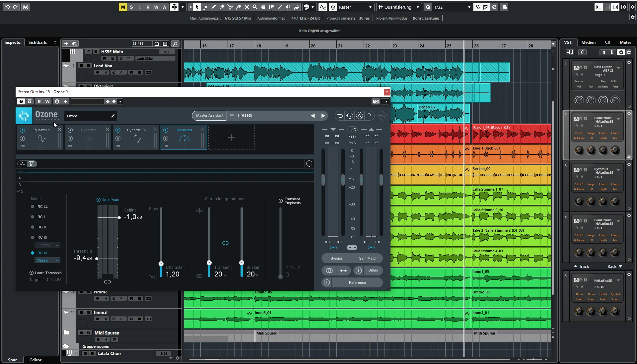The width and height of the screenshot is (637, 364).
Task: Switch to the Sichtbark. tab
Action: click(38, 42)
